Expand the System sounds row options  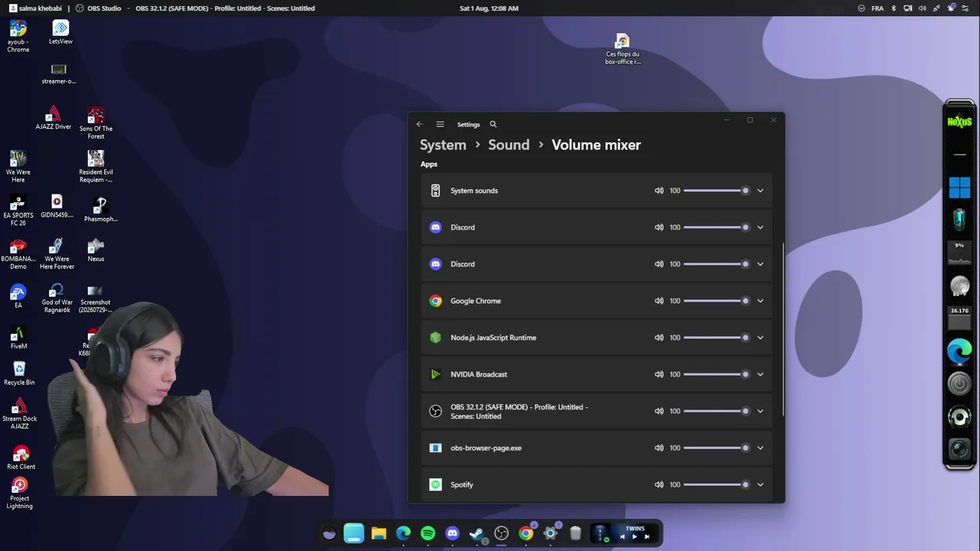tap(760, 191)
